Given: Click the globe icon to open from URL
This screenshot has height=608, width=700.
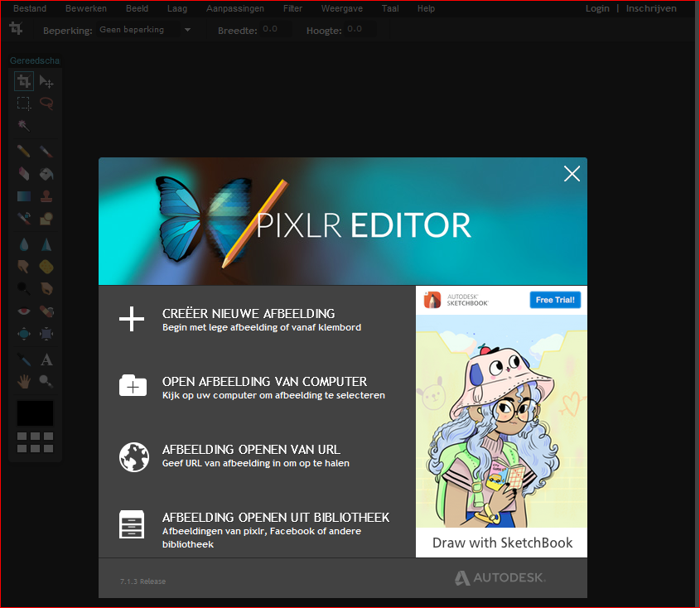Looking at the screenshot, I should point(133,456).
